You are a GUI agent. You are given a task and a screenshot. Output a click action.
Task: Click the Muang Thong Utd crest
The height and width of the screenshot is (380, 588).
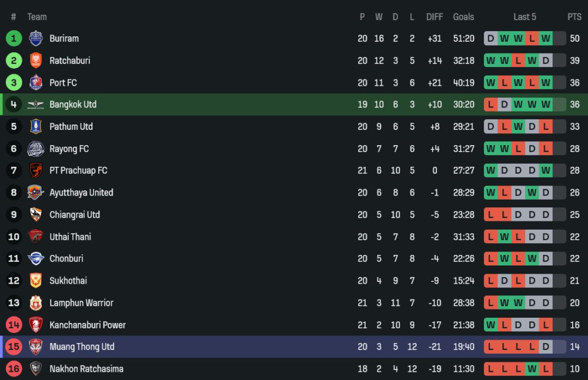36,347
